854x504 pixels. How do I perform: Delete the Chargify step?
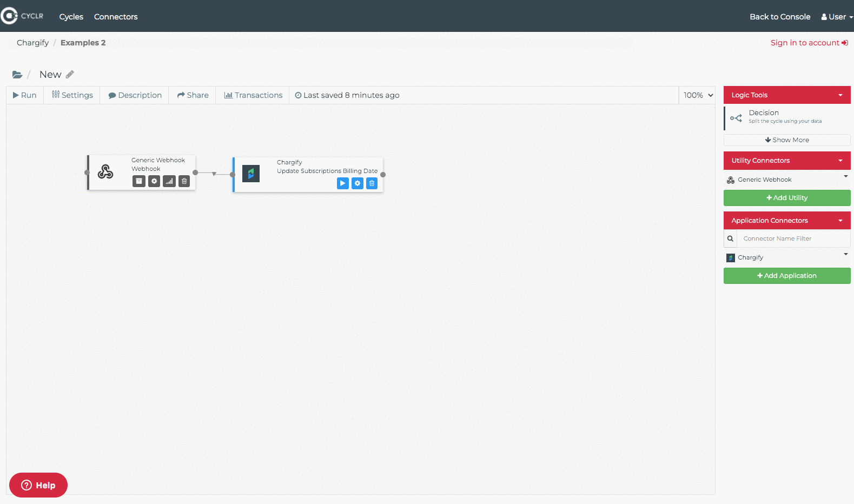pyautogui.click(x=372, y=183)
